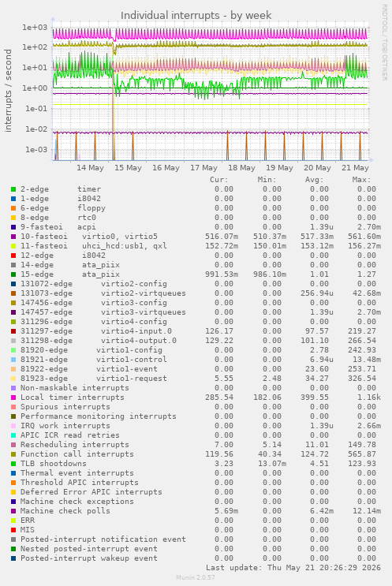Click the 14 May date label on x-axis

click(90, 168)
